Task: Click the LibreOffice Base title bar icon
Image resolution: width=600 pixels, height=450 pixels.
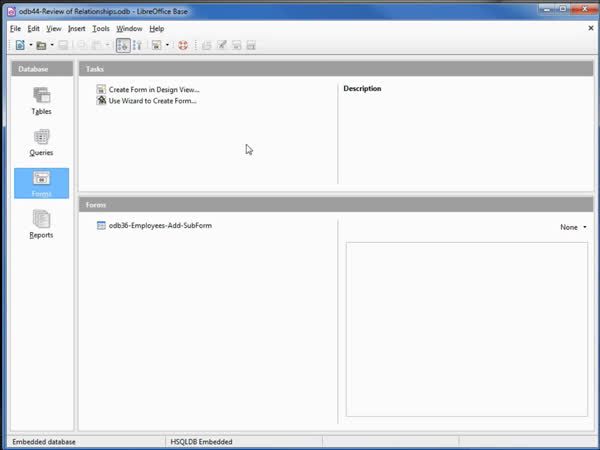Action: point(11,11)
